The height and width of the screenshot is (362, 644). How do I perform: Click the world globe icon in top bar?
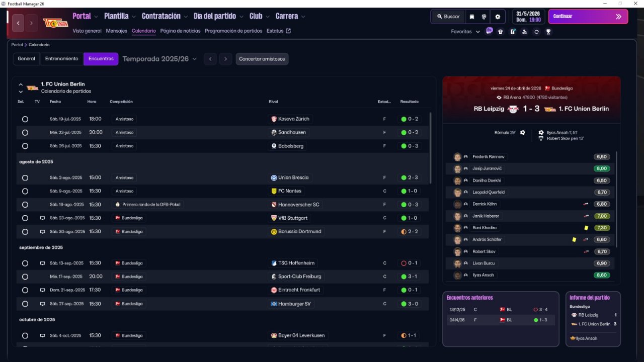click(x=484, y=17)
